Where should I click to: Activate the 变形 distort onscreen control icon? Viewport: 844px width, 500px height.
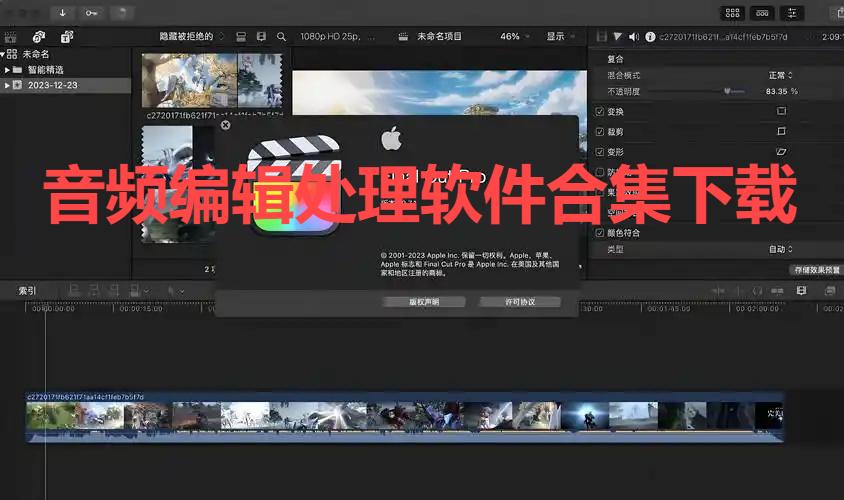click(781, 152)
